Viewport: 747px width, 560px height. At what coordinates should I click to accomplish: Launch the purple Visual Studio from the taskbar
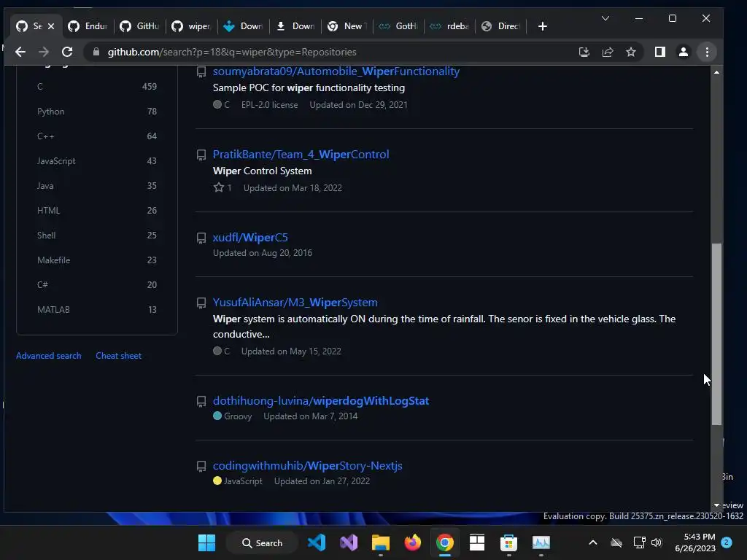pyautogui.click(x=349, y=542)
